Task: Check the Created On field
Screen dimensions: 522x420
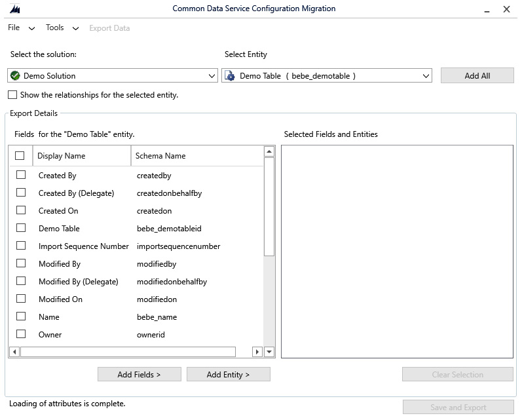Action: click(x=21, y=210)
